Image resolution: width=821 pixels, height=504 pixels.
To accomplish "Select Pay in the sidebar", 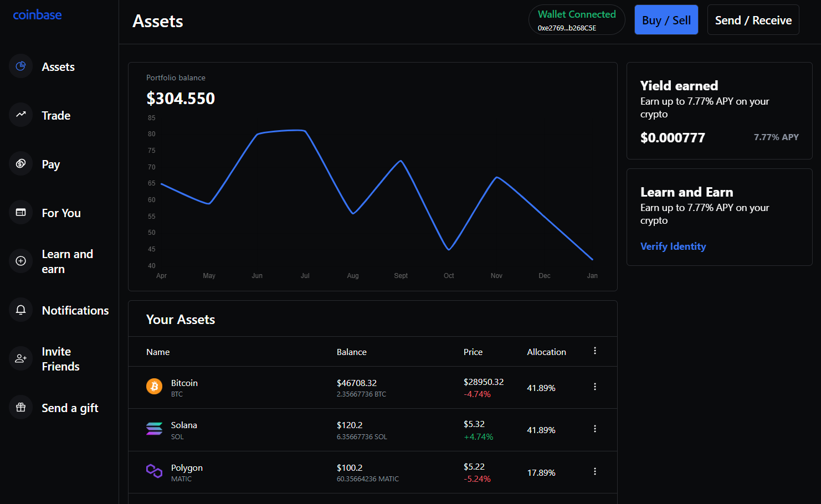I will point(51,164).
